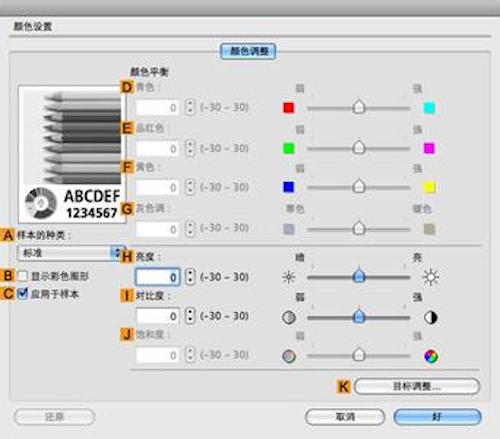Click the magenta swatch at the slider end
Screen dimensions: 500x439
(x=429, y=148)
